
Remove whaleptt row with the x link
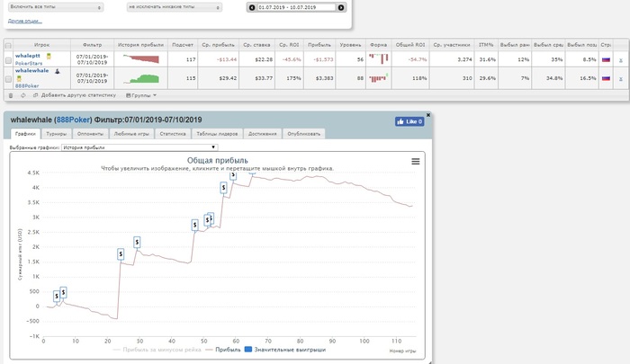pyautogui.click(x=621, y=60)
